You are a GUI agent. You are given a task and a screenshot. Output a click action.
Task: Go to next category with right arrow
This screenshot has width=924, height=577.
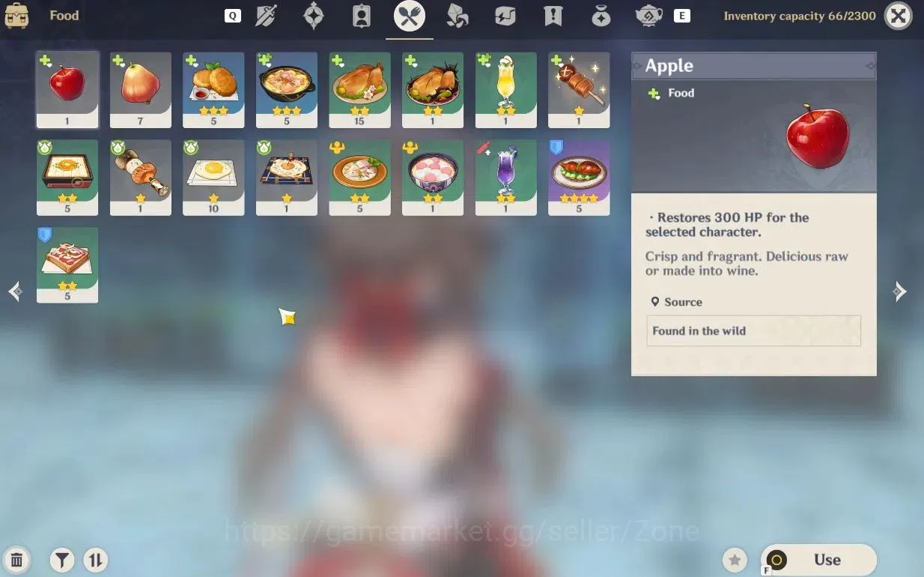900,291
